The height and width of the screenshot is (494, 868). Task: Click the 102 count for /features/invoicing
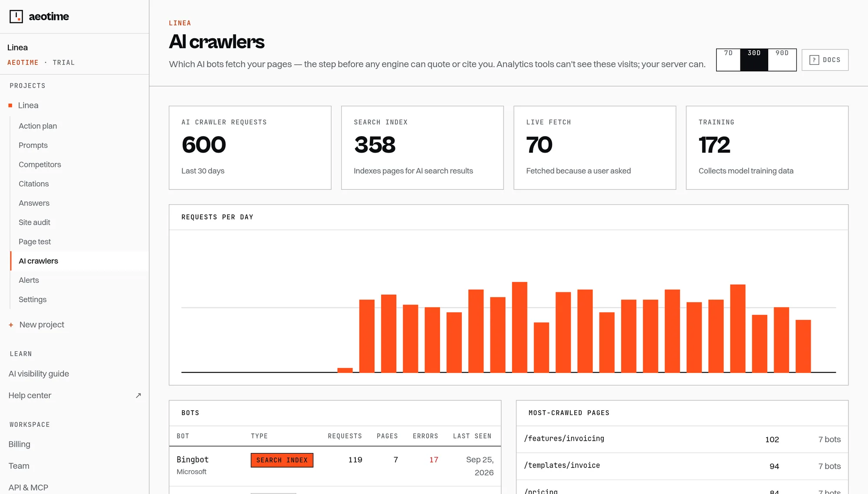click(772, 439)
